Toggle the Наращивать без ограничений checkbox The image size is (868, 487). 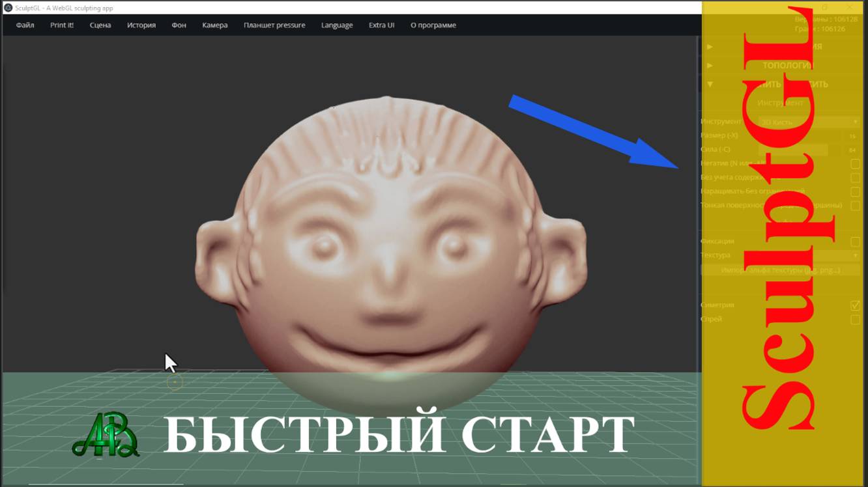(x=856, y=191)
